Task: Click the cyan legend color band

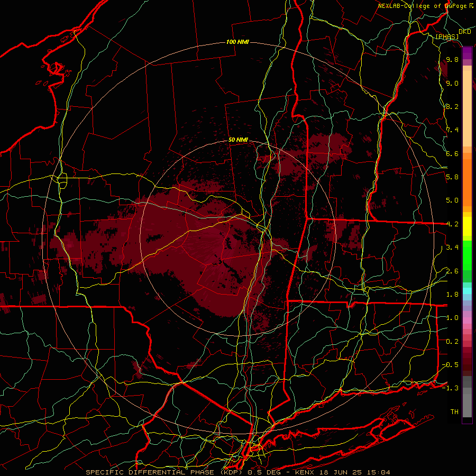Action: 467,291
